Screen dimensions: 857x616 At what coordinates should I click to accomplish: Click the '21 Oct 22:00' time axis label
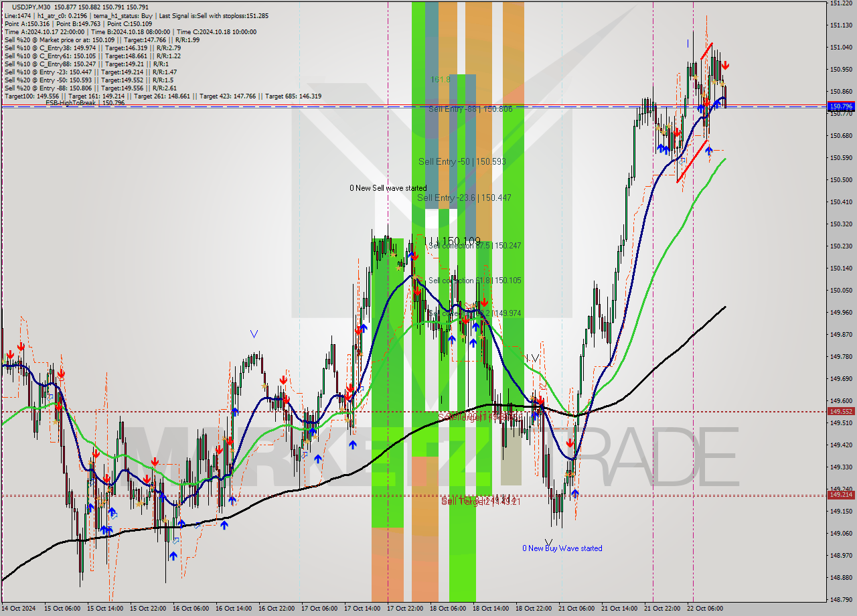click(661, 609)
